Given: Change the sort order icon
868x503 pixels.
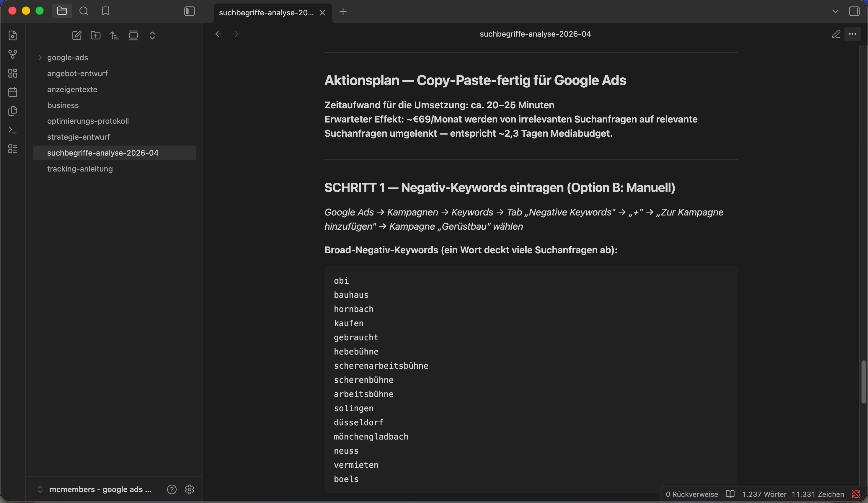Looking at the screenshot, I should pyautogui.click(x=114, y=35).
